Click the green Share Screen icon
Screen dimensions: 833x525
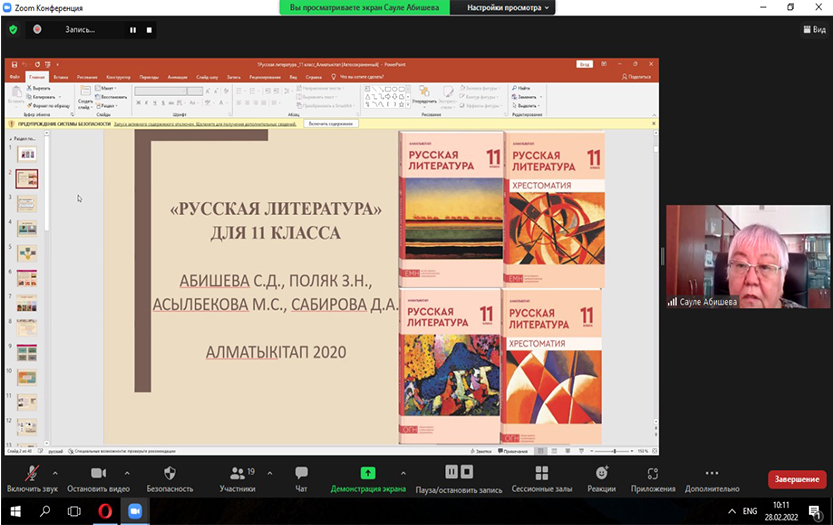pyautogui.click(x=367, y=473)
